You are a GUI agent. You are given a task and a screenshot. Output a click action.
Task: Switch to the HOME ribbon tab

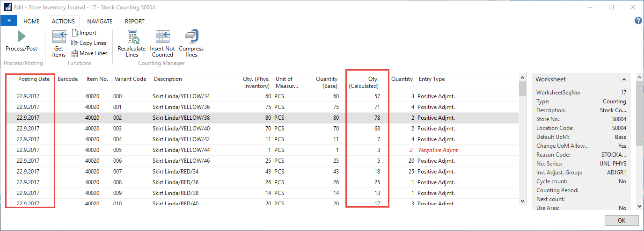(x=32, y=21)
